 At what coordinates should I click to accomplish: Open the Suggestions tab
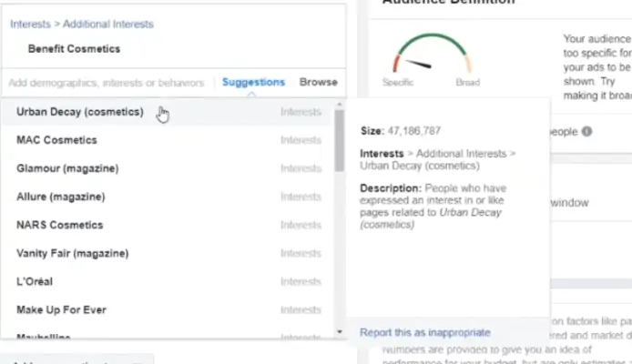pos(253,82)
